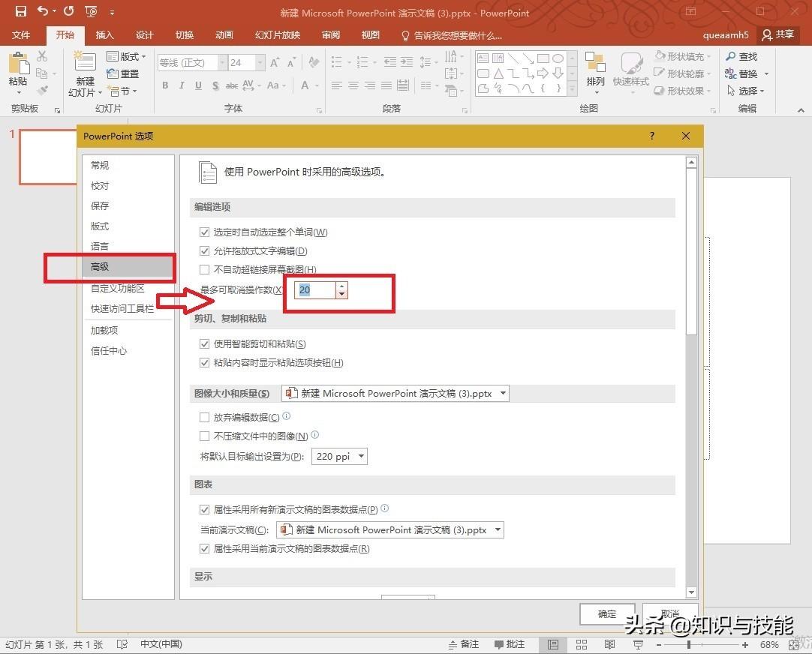812x654 pixels.
Task: Enable 不自动超链接屏幕截图 option
Action: tap(204, 269)
